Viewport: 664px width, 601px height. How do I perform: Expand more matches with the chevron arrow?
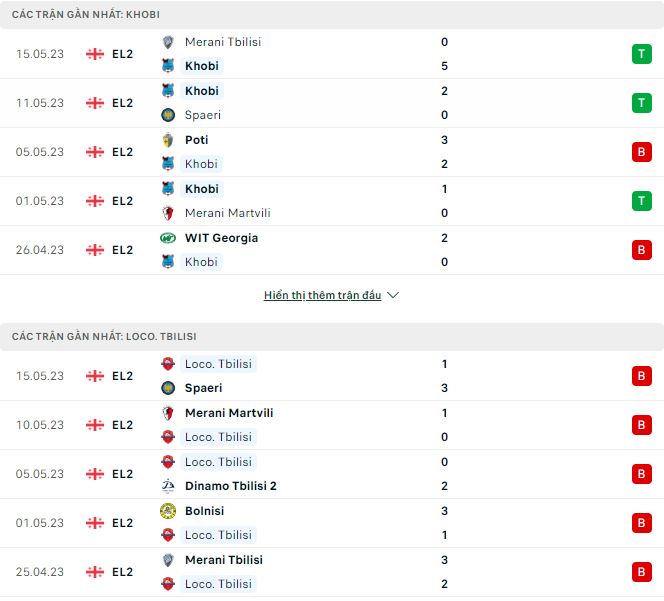point(393,295)
